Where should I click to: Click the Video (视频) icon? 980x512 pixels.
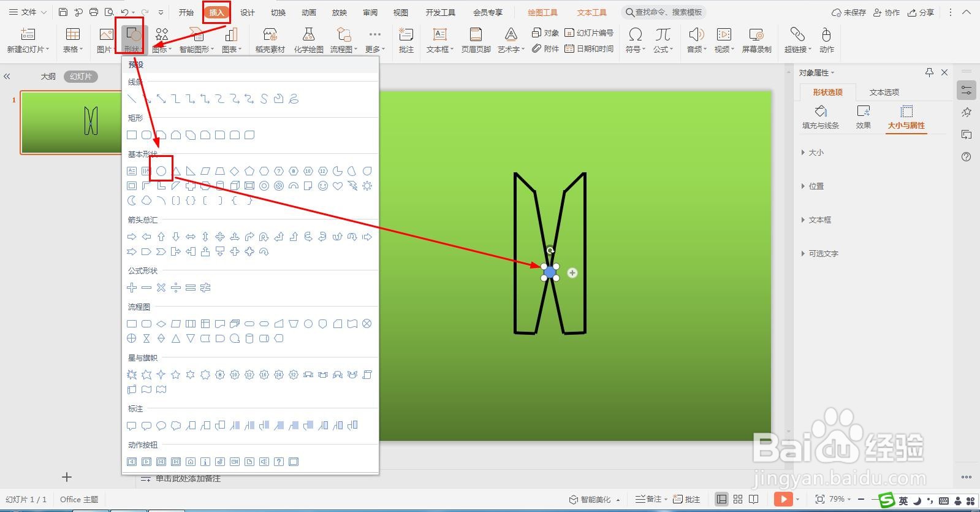point(724,35)
